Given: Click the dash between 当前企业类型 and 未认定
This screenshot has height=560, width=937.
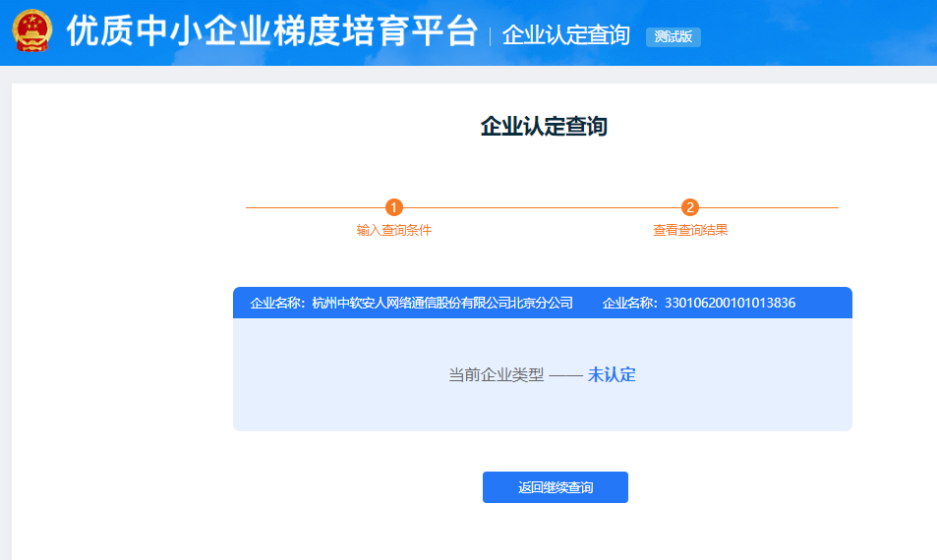Looking at the screenshot, I should tap(566, 375).
